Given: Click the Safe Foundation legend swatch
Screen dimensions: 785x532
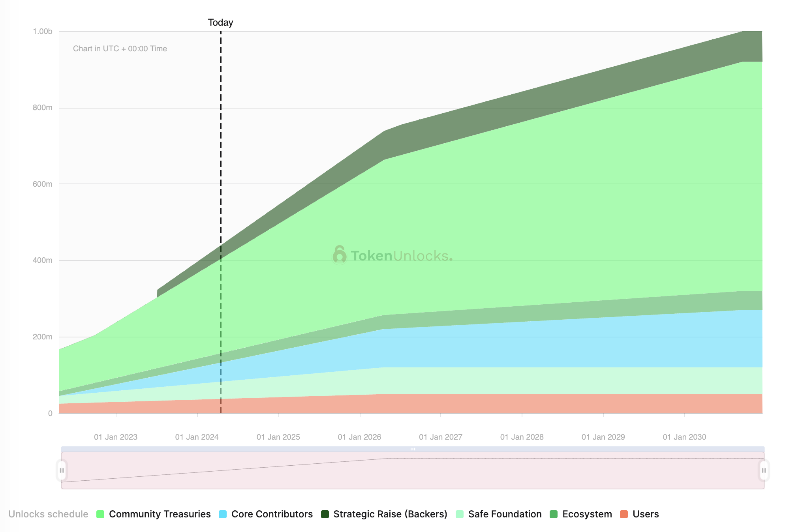Looking at the screenshot, I should point(460,514).
